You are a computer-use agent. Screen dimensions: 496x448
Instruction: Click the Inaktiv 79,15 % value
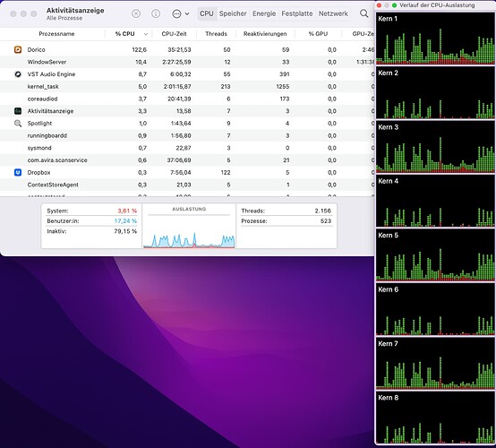coord(125,231)
